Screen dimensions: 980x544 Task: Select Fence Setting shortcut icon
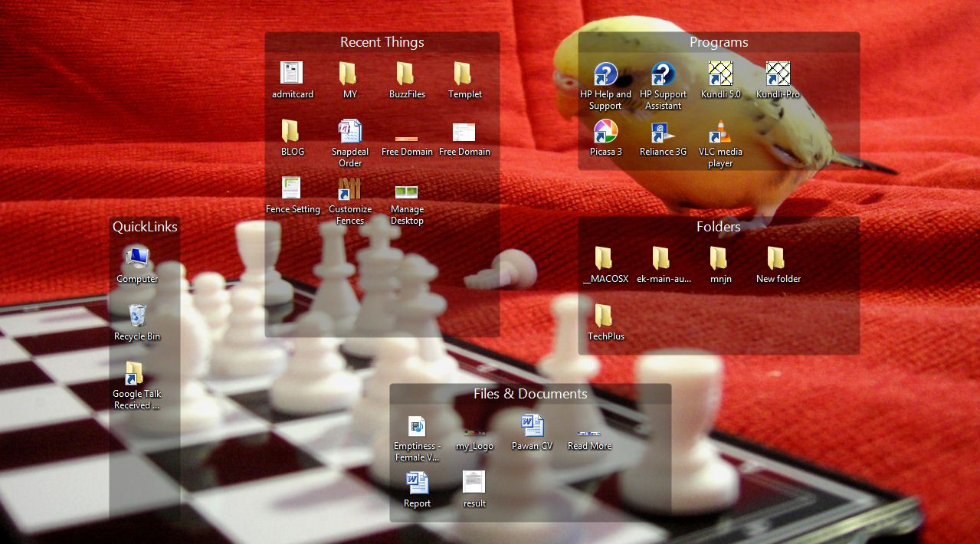tap(292, 188)
